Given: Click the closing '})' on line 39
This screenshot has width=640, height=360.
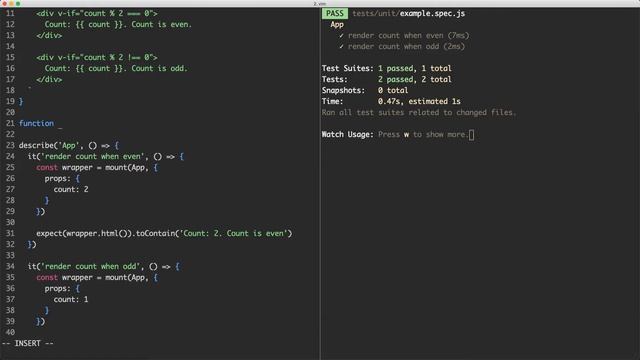Looking at the screenshot, I should [40, 322].
